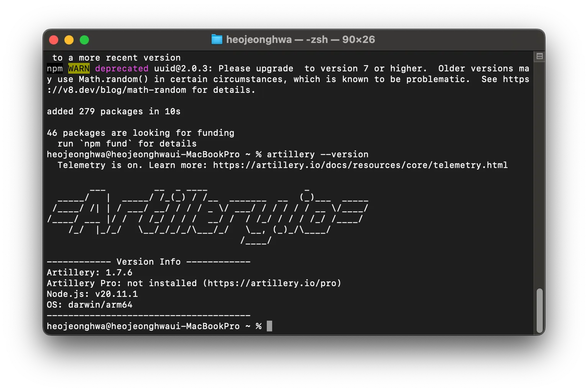
Task: Click the 'Node.js: v20.11.1' line
Action: 92,294
